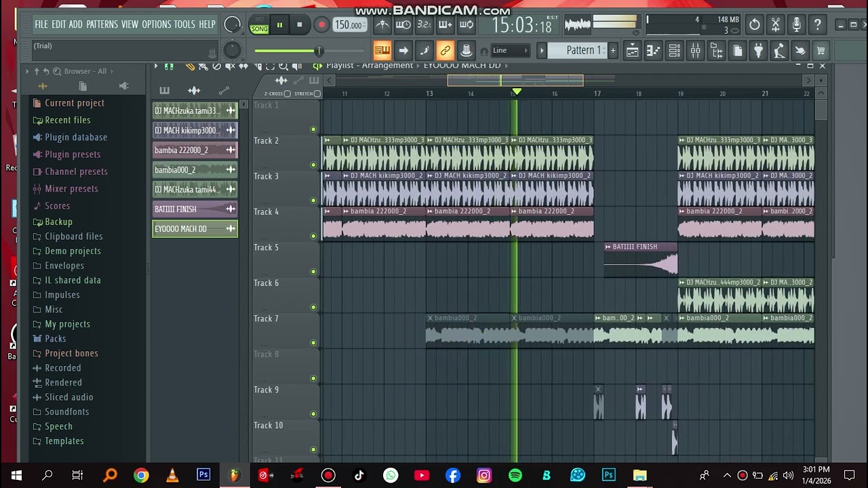
Task: Open the Piano roll view icon
Action: coord(653,50)
